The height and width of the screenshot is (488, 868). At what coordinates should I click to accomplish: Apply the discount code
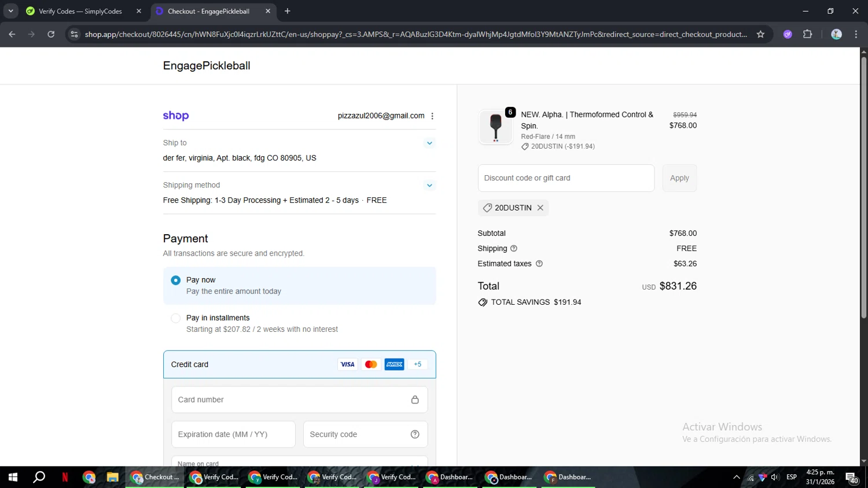tap(679, 178)
